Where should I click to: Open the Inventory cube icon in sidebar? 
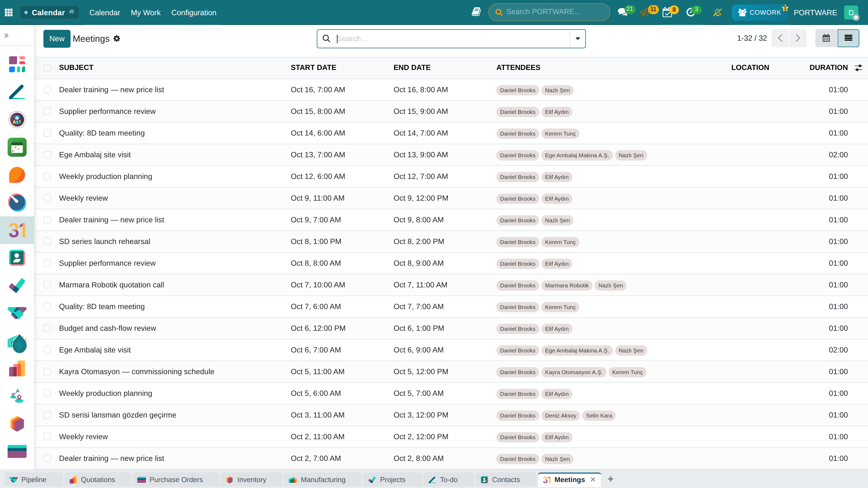(17, 424)
